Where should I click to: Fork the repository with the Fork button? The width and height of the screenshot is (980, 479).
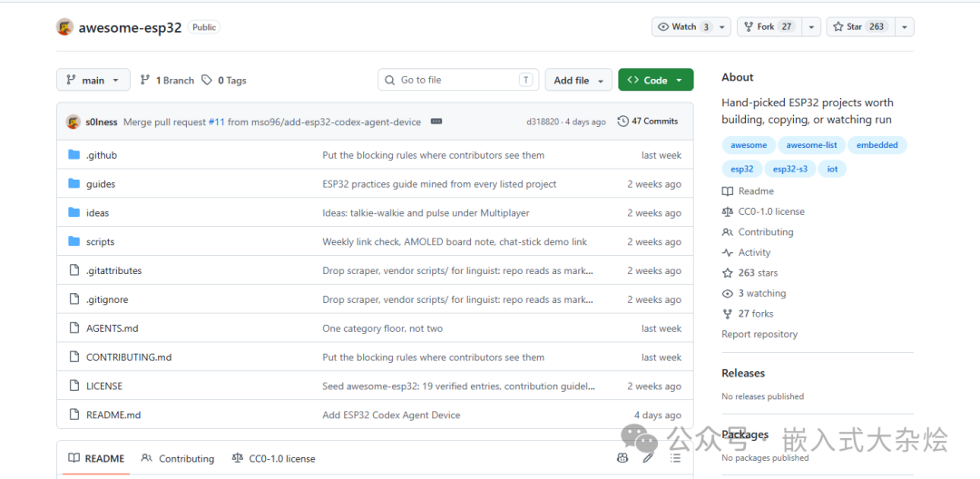769,27
